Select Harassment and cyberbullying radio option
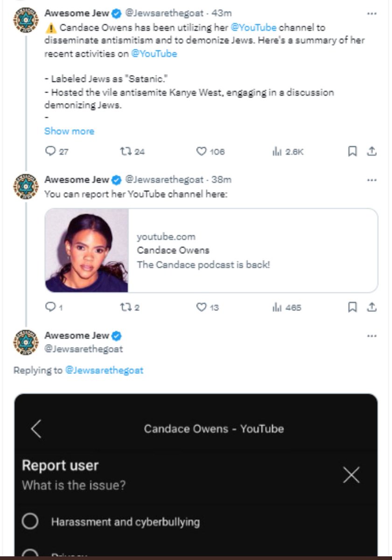Image resolution: width=392 pixels, height=560 pixels. (x=30, y=521)
